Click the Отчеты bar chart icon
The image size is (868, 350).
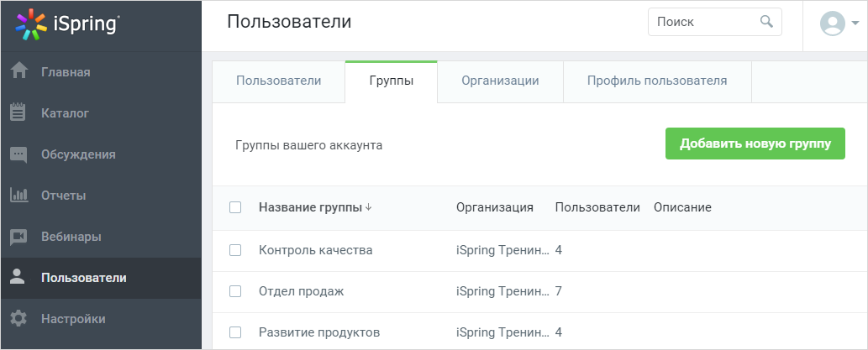[18, 196]
